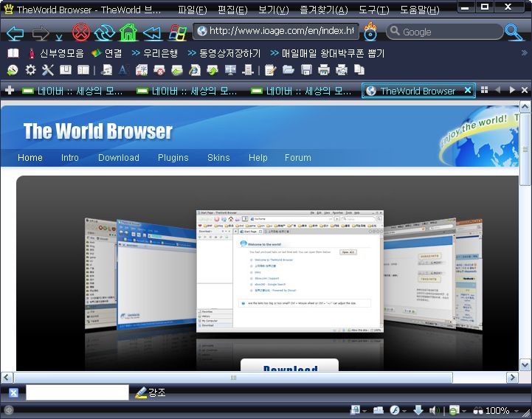Open the 도구(T) menu
This screenshot has width=532, height=419.
tap(374, 10)
